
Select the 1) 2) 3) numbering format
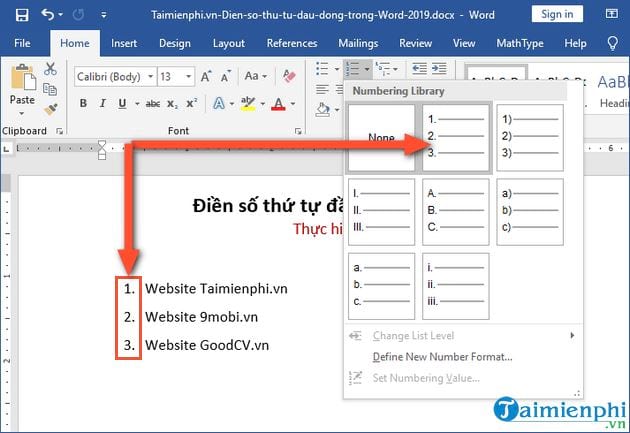point(530,138)
